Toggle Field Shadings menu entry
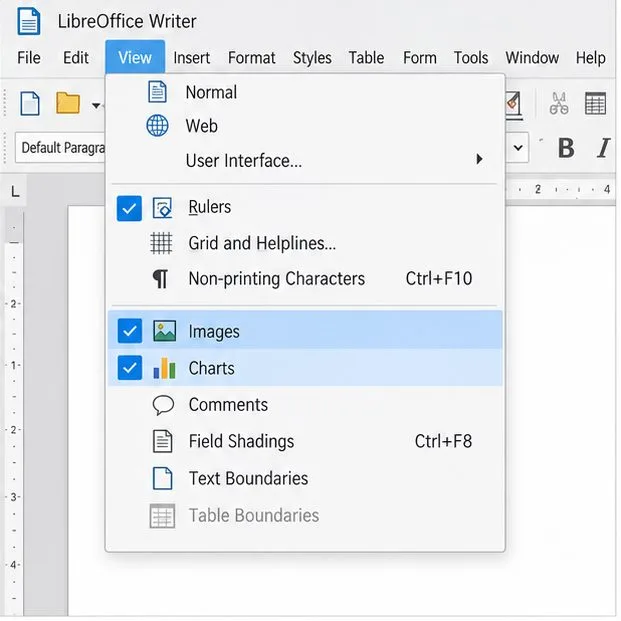621x621 pixels. (x=305, y=441)
